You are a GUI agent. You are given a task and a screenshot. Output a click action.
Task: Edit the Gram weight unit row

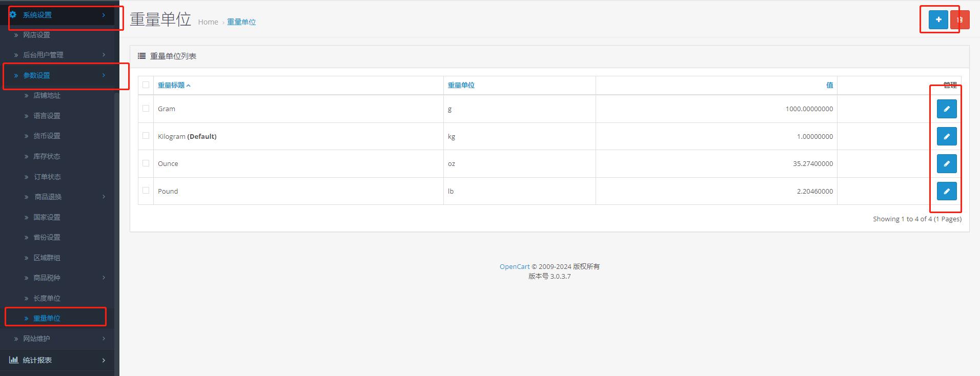(x=946, y=109)
